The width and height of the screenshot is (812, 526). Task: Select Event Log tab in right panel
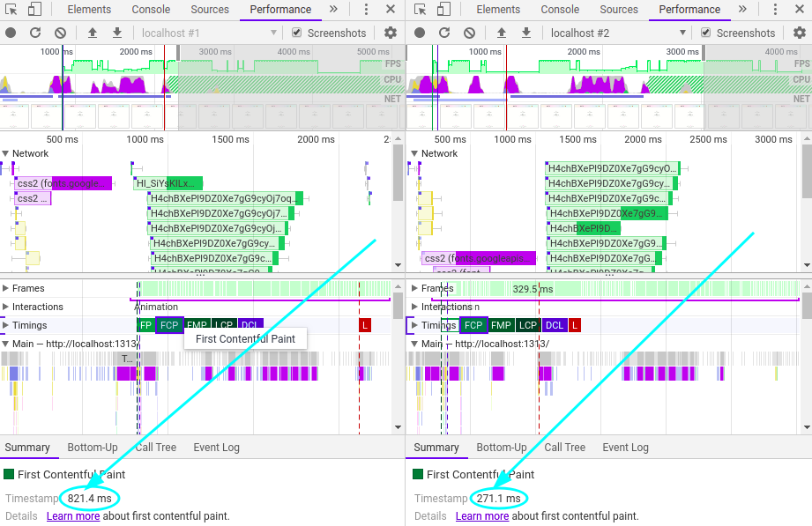[626, 448]
